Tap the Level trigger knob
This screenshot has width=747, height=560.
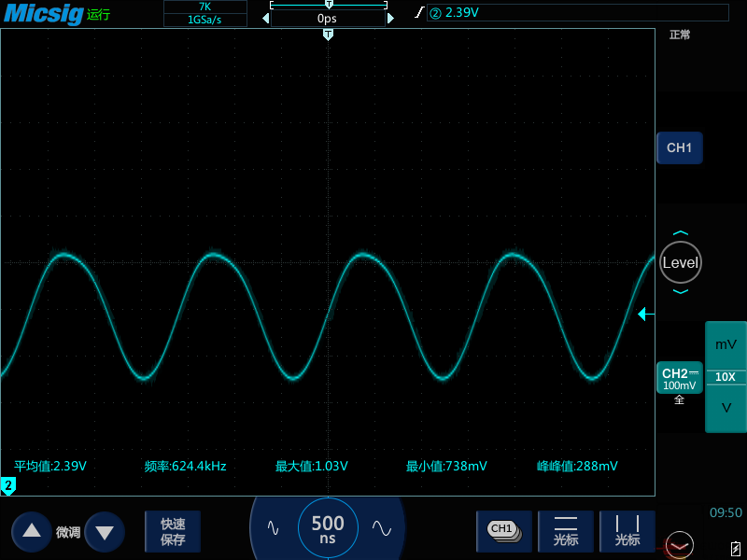pos(681,262)
